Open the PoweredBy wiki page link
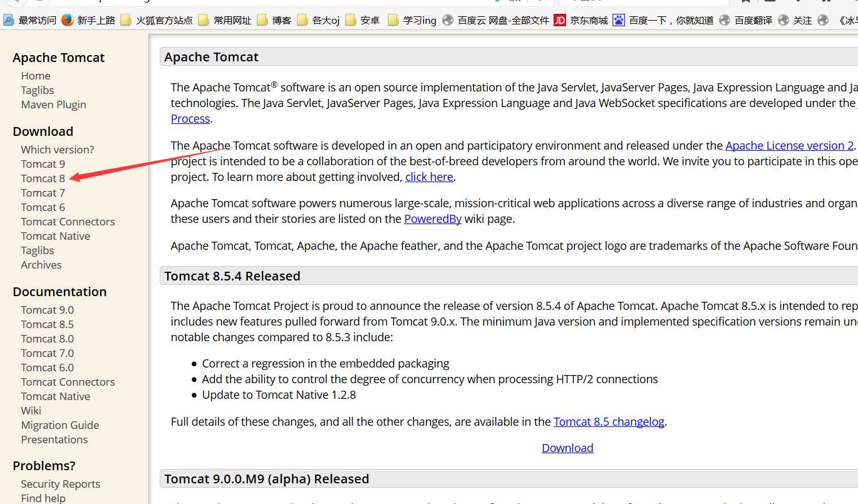 click(x=433, y=219)
